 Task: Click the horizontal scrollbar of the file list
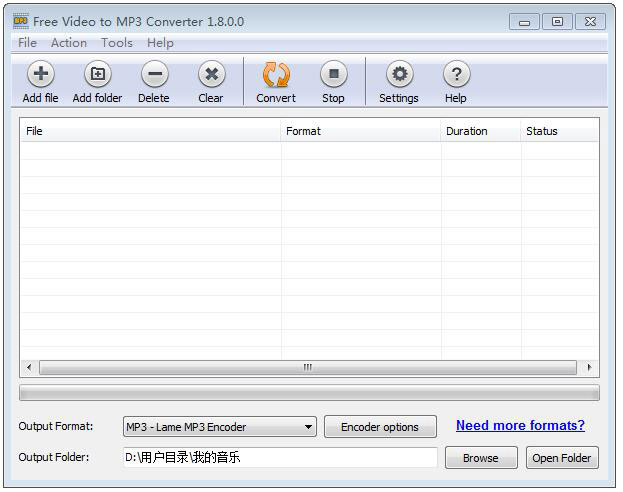308,368
